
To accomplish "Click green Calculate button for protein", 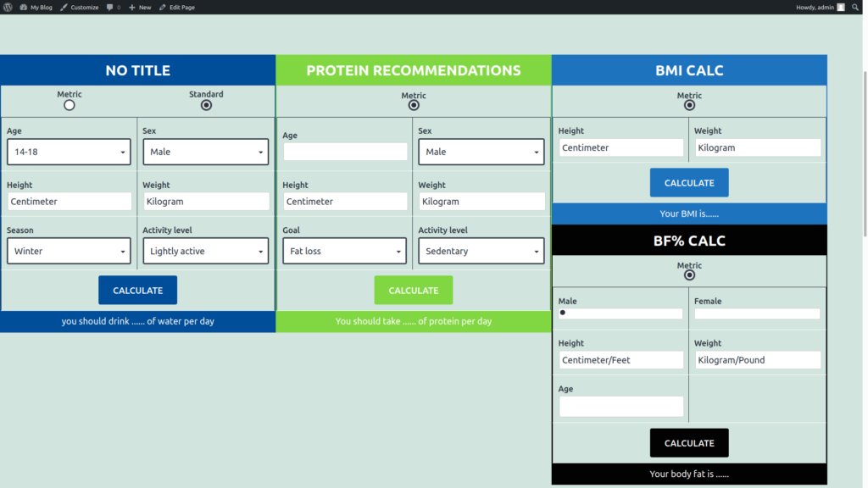I will click(x=414, y=290).
